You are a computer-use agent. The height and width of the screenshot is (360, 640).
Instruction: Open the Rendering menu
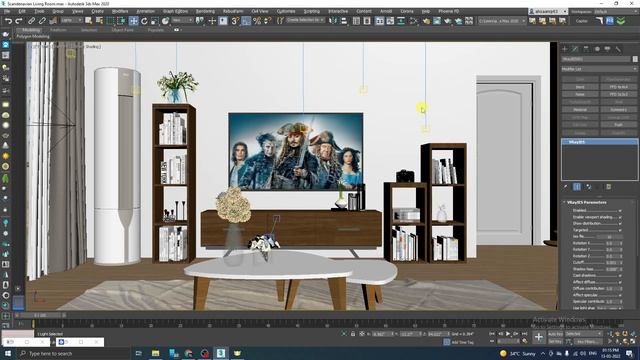[x=205, y=11]
